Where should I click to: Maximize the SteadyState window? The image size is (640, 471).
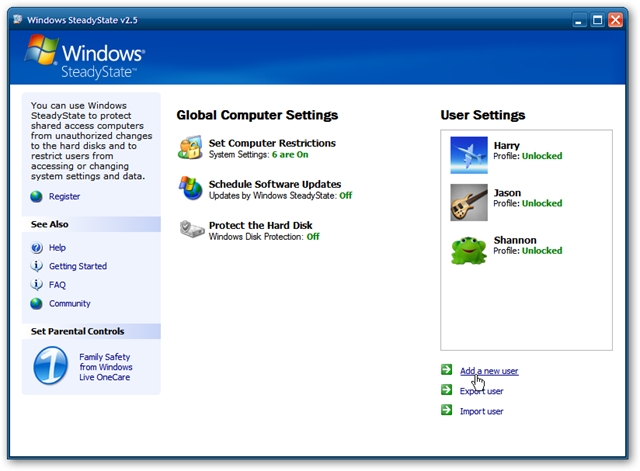click(597, 20)
